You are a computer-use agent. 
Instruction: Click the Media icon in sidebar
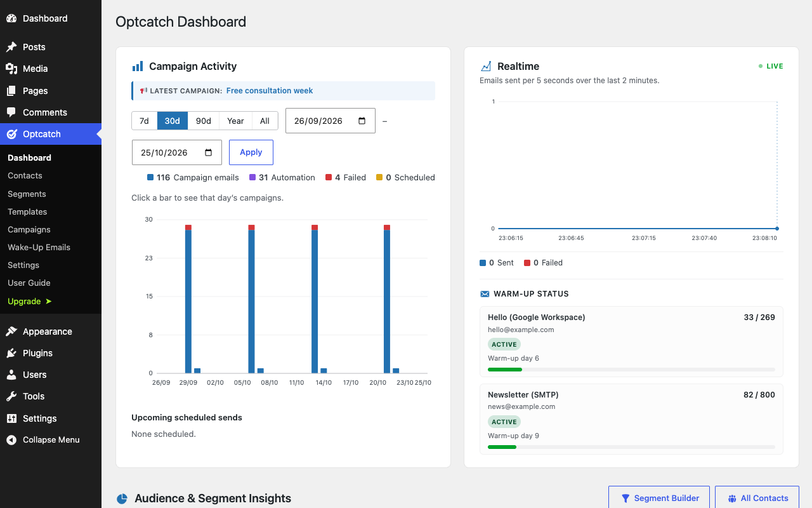11,69
